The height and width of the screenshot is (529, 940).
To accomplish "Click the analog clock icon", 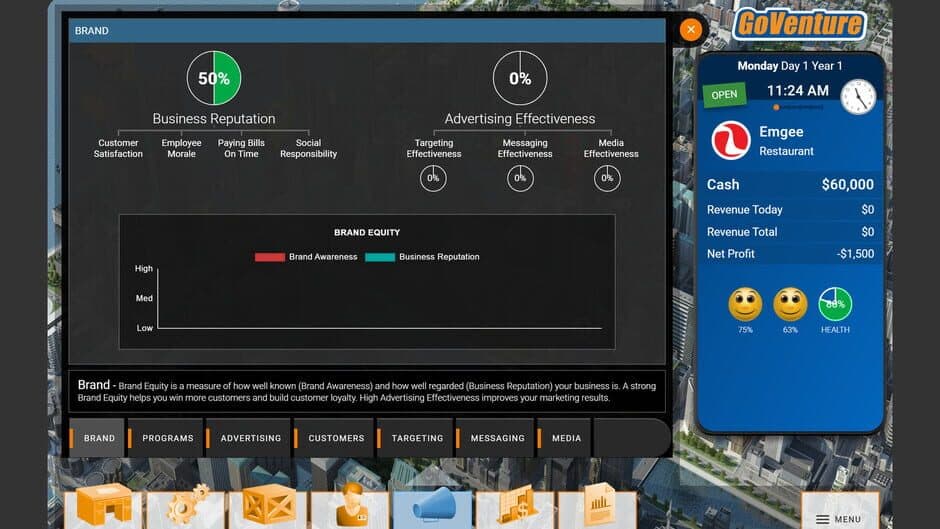I will [x=858, y=97].
